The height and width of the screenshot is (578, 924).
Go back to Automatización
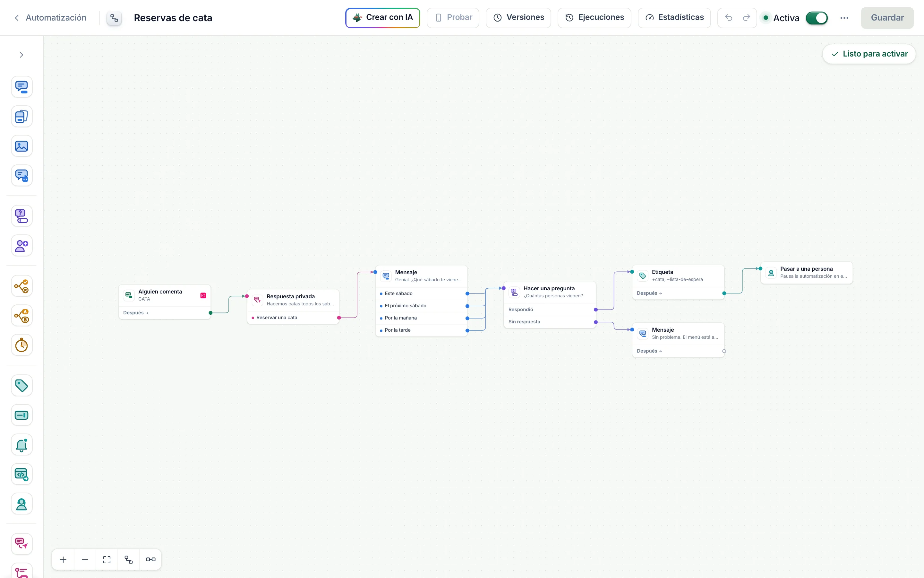tap(50, 18)
